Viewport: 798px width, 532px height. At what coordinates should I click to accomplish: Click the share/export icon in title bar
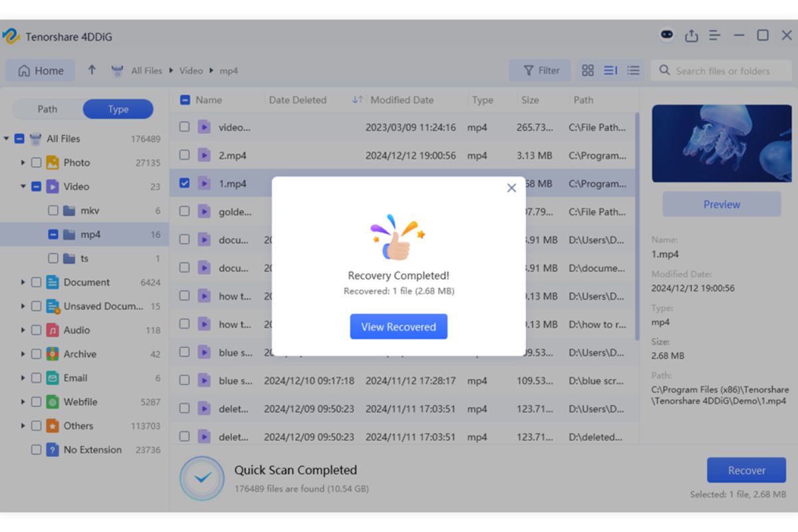692,36
